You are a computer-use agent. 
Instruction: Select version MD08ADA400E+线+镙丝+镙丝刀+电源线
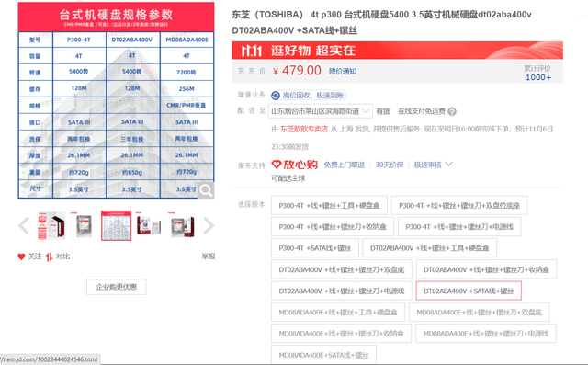coord(486,334)
